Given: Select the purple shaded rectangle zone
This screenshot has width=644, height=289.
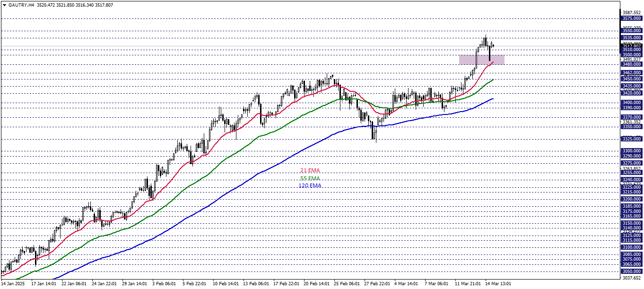Looking at the screenshot, I should (x=482, y=60).
